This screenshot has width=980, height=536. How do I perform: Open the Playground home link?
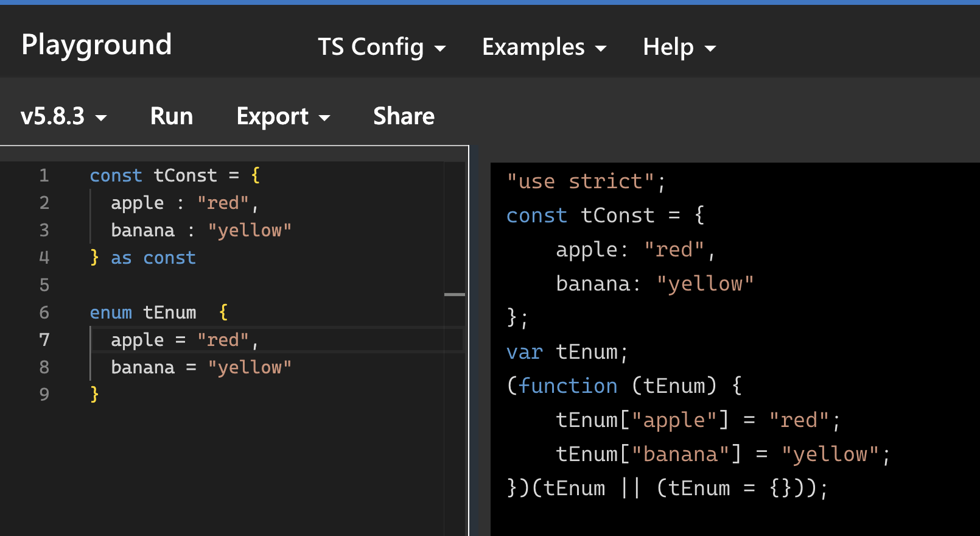(x=97, y=45)
